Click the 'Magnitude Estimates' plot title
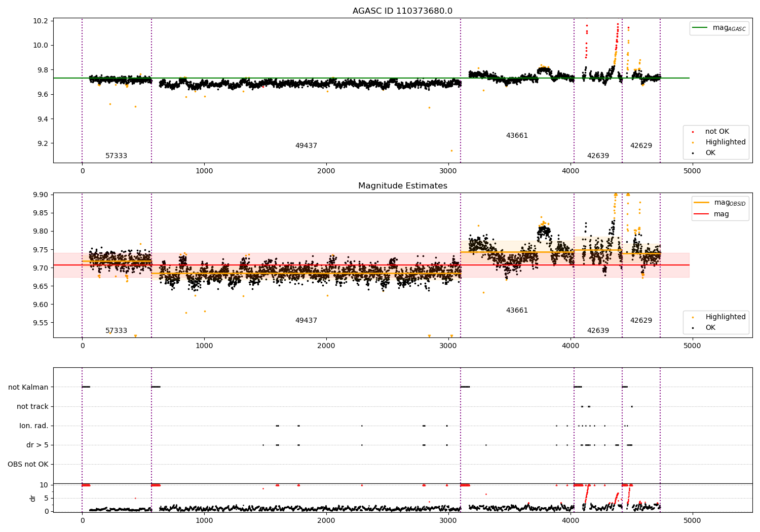Screen dimensions: 760x532 402,186
